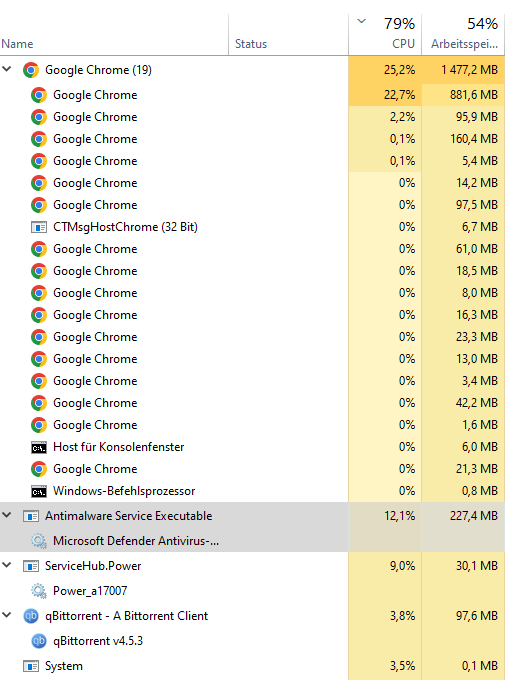This screenshot has height=681, width=506.
Task: Sort by the 79% CPU column header
Action: click(x=385, y=35)
